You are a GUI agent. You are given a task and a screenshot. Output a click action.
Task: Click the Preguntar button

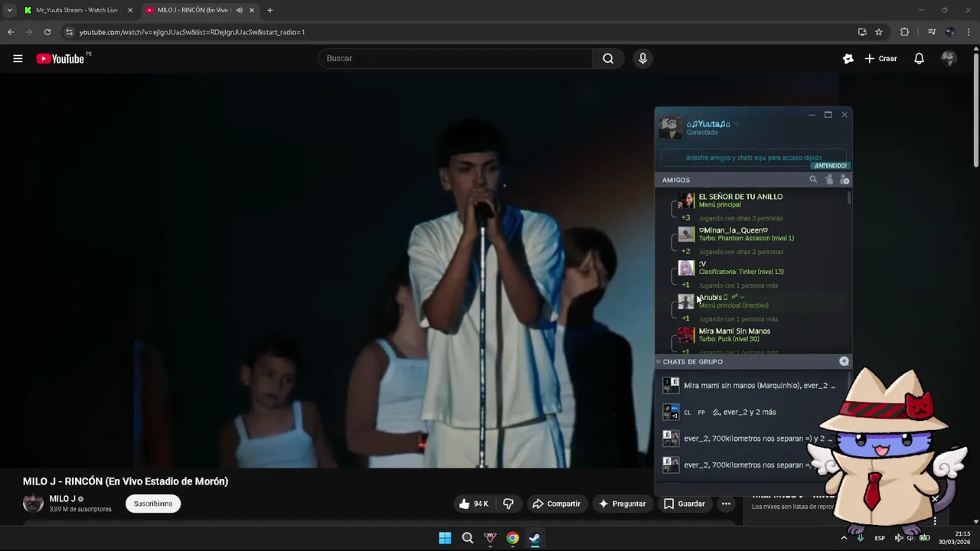tap(622, 504)
